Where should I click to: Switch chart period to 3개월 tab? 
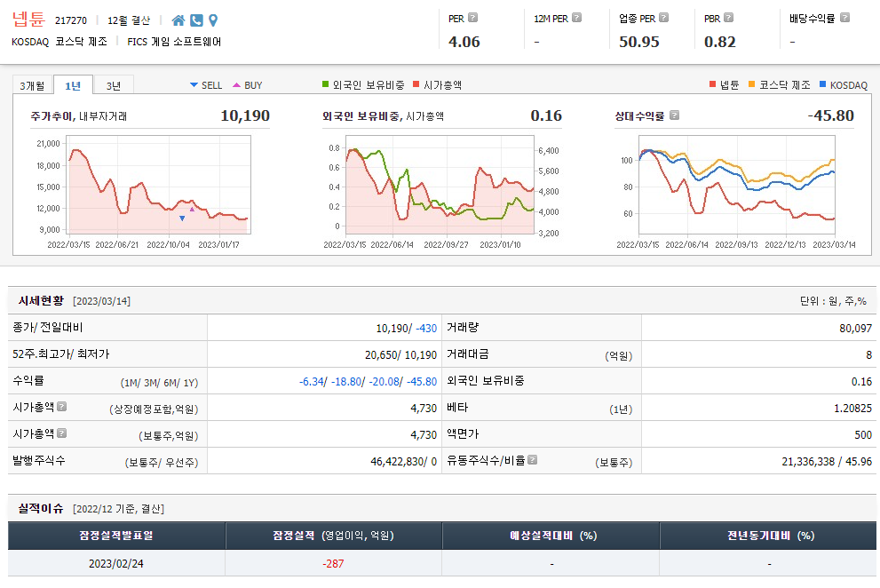pyautogui.click(x=32, y=85)
